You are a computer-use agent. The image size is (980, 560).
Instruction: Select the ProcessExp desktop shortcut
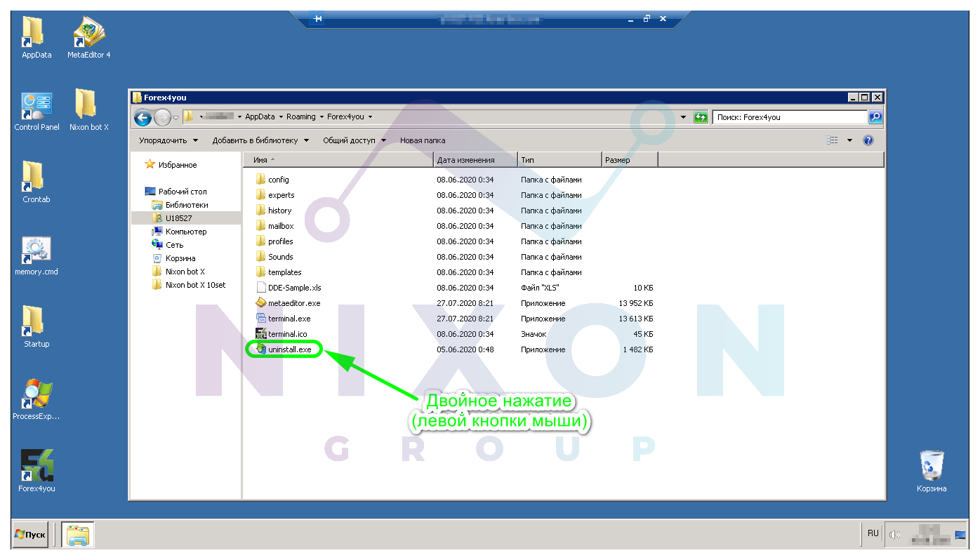36,398
